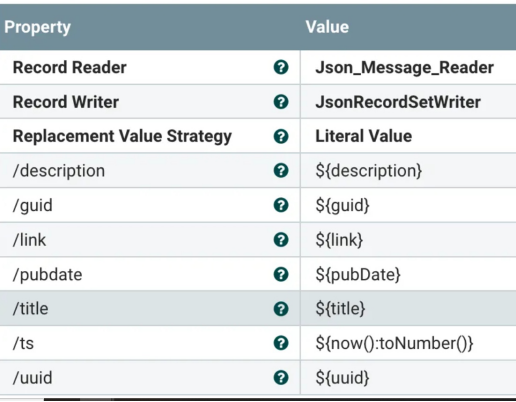Click the help icon beside /guid
The height and width of the screenshot is (402, 516).
click(281, 205)
